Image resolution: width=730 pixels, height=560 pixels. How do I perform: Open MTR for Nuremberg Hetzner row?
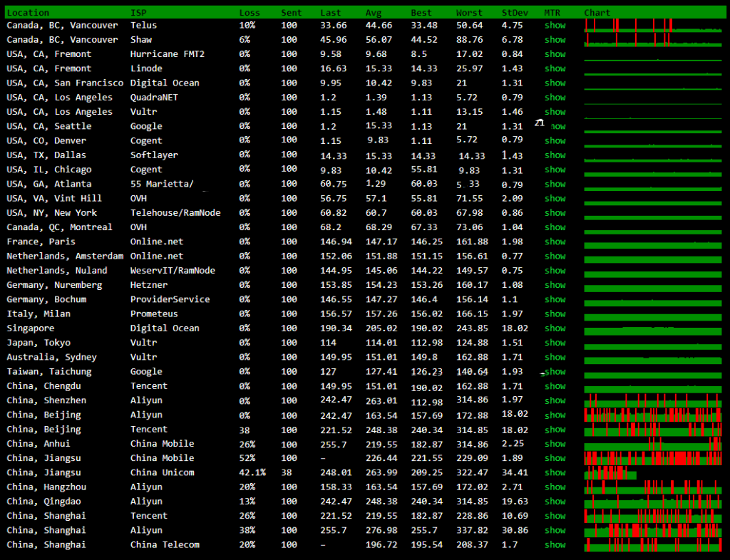point(555,285)
